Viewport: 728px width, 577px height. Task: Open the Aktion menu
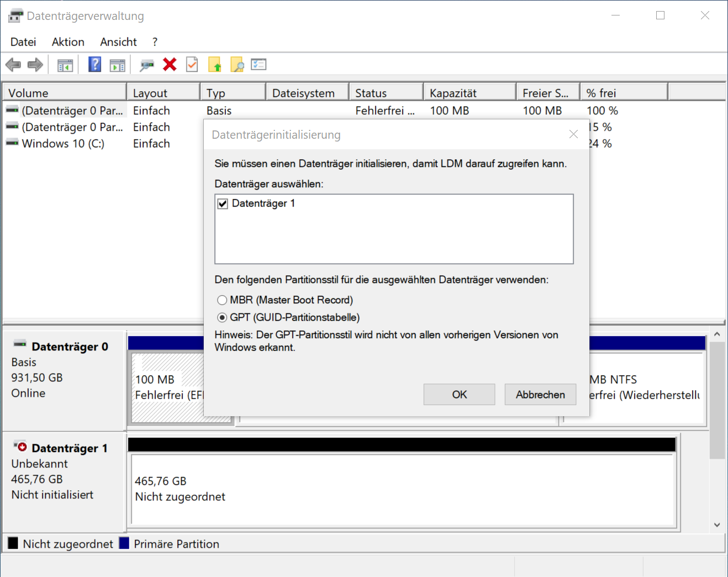pos(68,42)
